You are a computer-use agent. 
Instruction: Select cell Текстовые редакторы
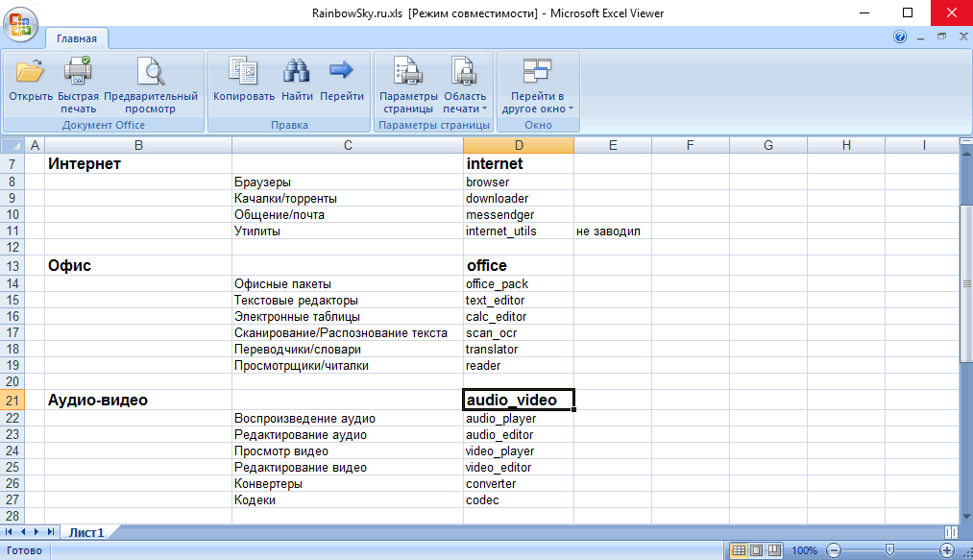(x=348, y=301)
